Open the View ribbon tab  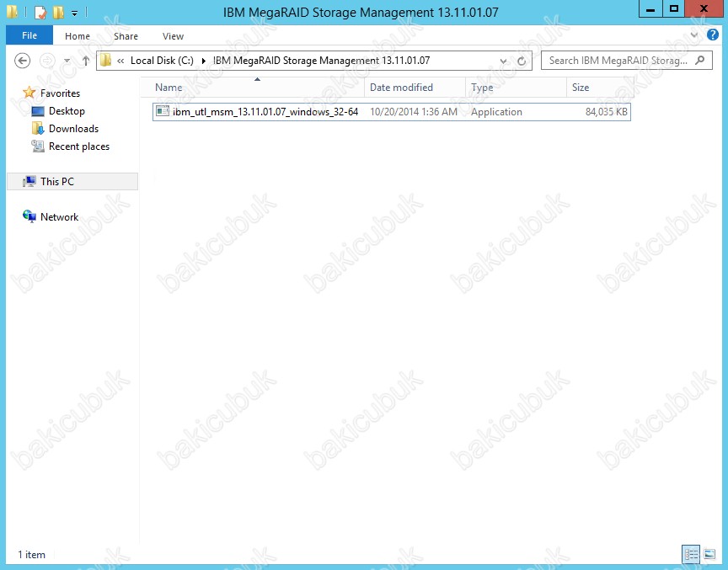(173, 36)
